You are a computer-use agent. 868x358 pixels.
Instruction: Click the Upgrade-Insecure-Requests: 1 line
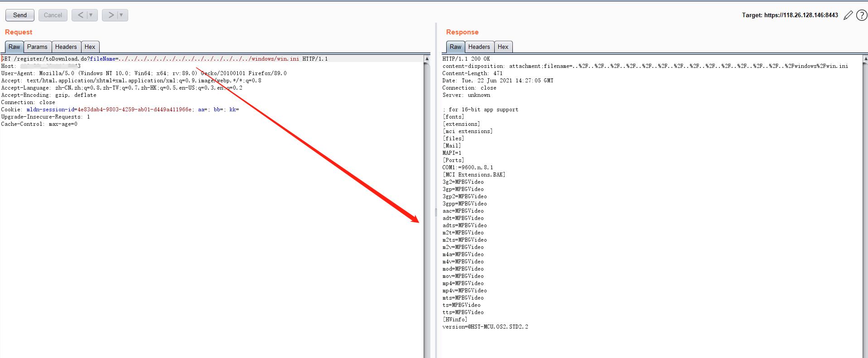pyautogui.click(x=45, y=117)
